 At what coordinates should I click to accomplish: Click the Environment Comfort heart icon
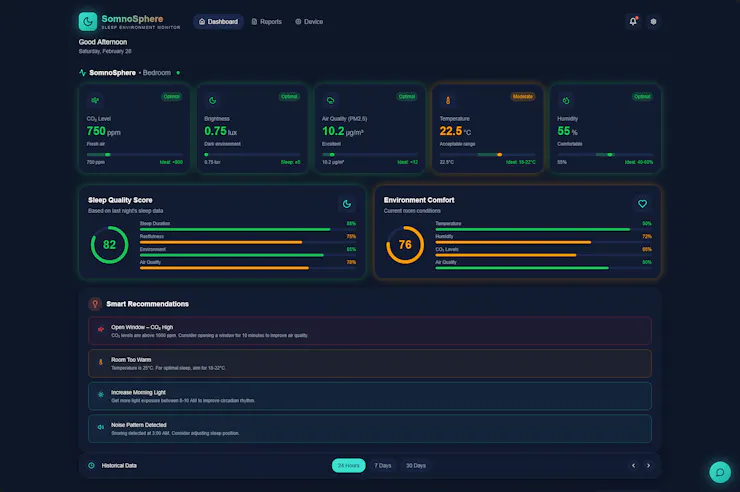642,204
